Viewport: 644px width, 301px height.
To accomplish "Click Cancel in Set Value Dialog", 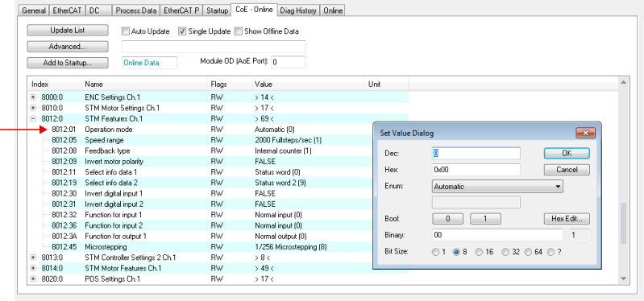I will click(x=567, y=169).
